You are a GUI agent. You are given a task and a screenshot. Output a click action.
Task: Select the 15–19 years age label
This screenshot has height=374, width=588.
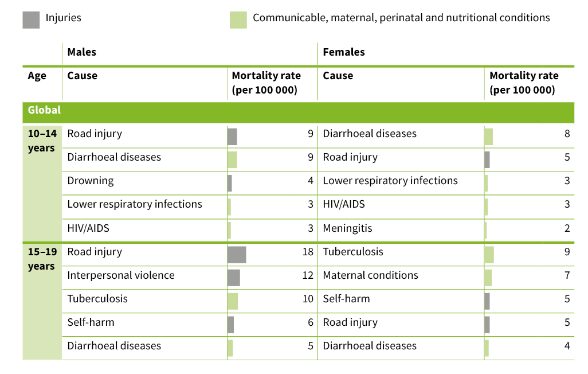(x=42, y=259)
